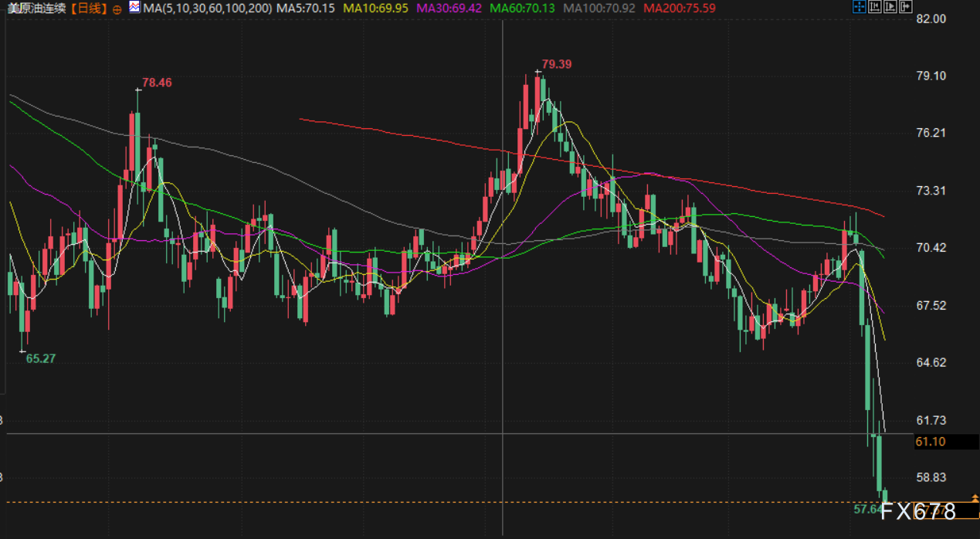This screenshot has height=539, width=980.
Task: Open the indicator chart icon beside MA
Action: pos(134,8)
